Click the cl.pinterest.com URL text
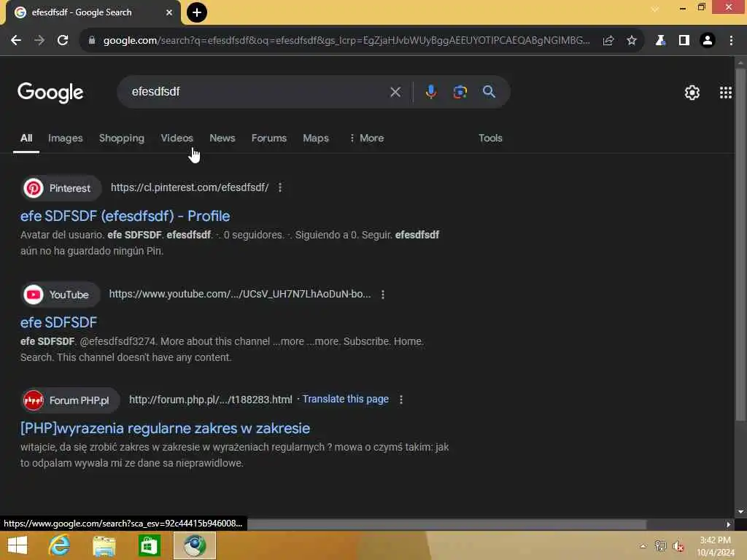Image resolution: width=747 pixels, height=560 pixels. [190, 187]
